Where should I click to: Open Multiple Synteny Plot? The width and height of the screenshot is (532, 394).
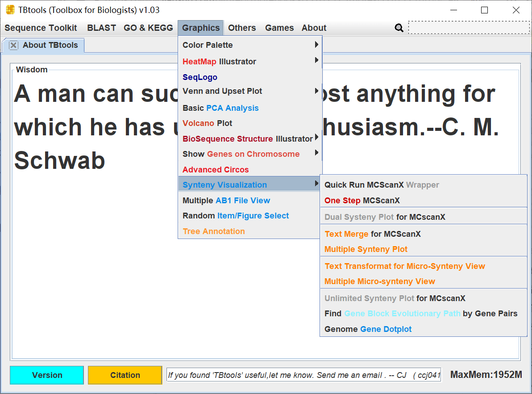click(424, 249)
